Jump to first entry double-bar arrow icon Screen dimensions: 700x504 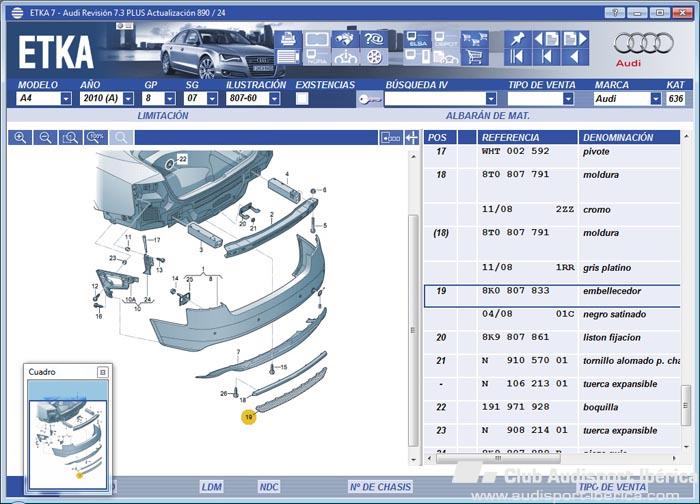(517, 57)
